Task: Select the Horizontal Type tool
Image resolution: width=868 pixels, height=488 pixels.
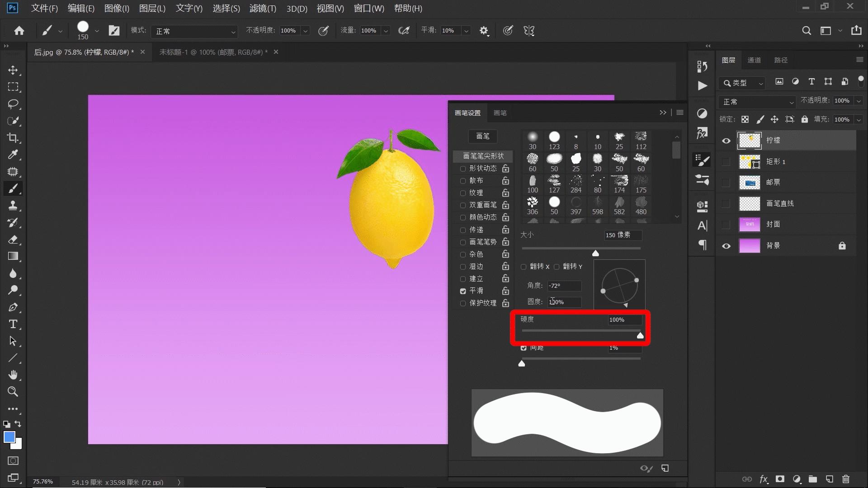Action: (13, 324)
